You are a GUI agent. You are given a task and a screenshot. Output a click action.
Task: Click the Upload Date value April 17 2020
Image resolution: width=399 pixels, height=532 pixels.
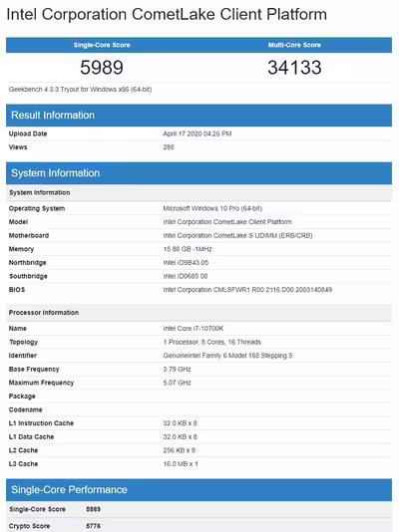(x=198, y=133)
